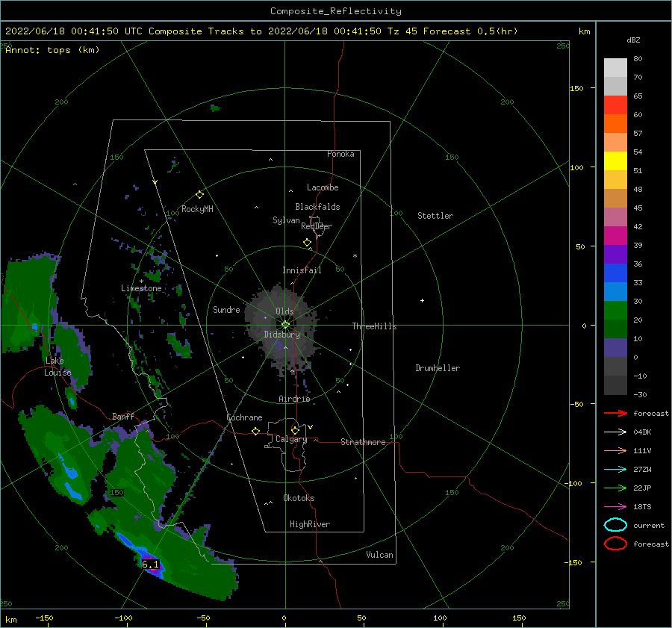Viewport: 672px width, 628px height.
Task: Click the radar center diamond at Olds
Action: (x=285, y=325)
